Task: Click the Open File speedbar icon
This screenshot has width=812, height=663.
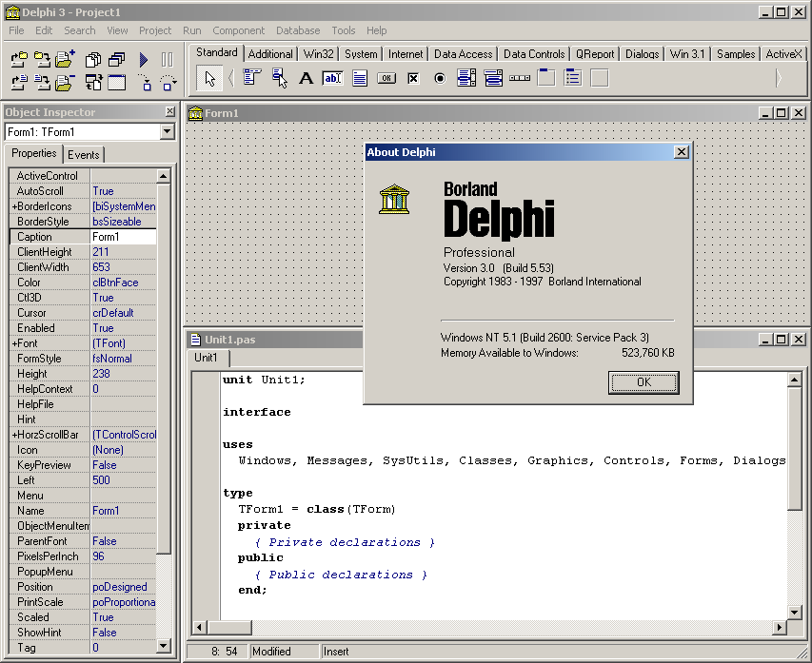Action: pyautogui.click(x=19, y=83)
